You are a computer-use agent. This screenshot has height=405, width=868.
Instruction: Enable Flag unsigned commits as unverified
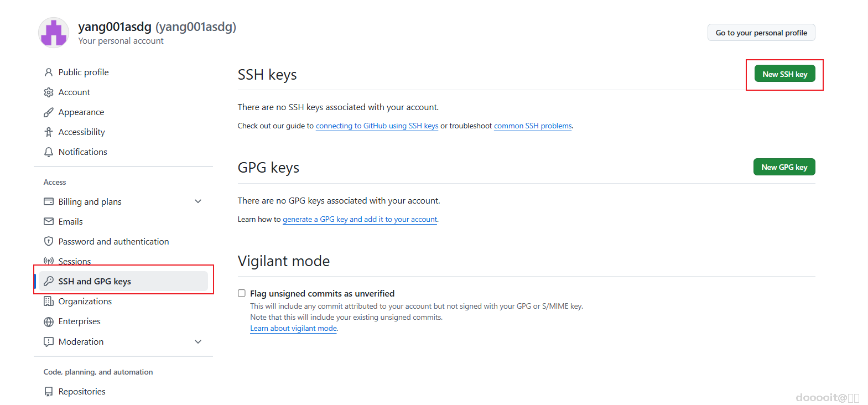(242, 293)
